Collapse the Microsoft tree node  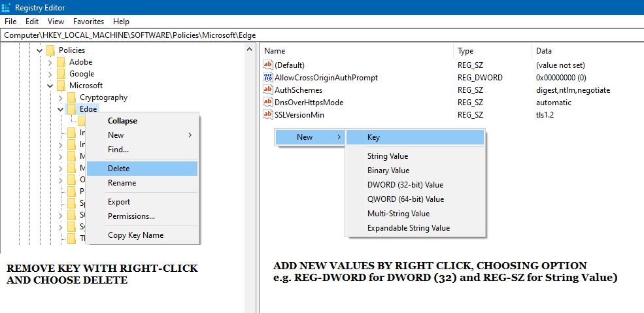[x=50, y=86]
